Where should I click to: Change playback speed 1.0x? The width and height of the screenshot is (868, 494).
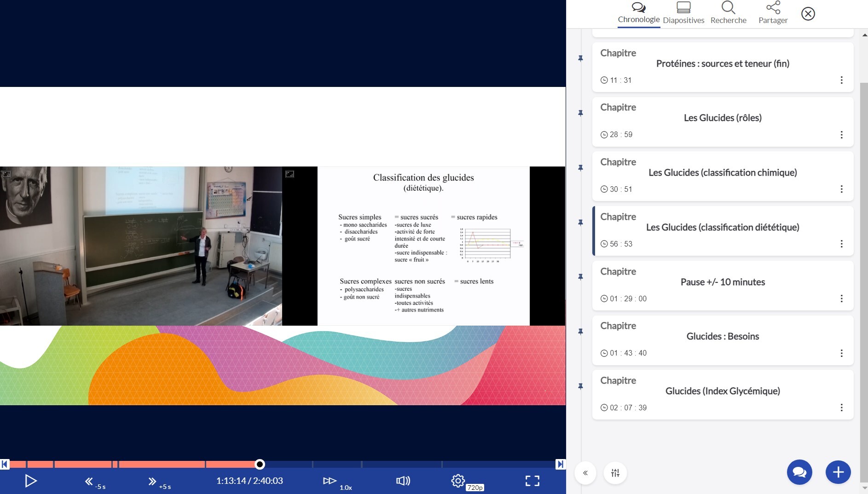point(337,482)
